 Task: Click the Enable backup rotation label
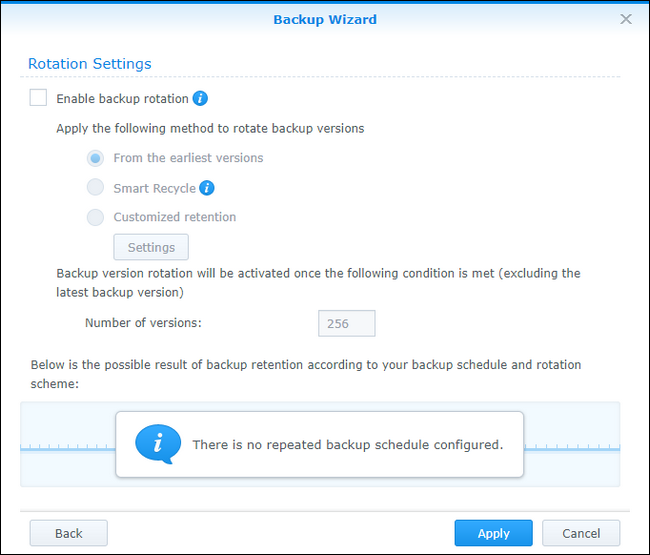click(x=122, y=99)
